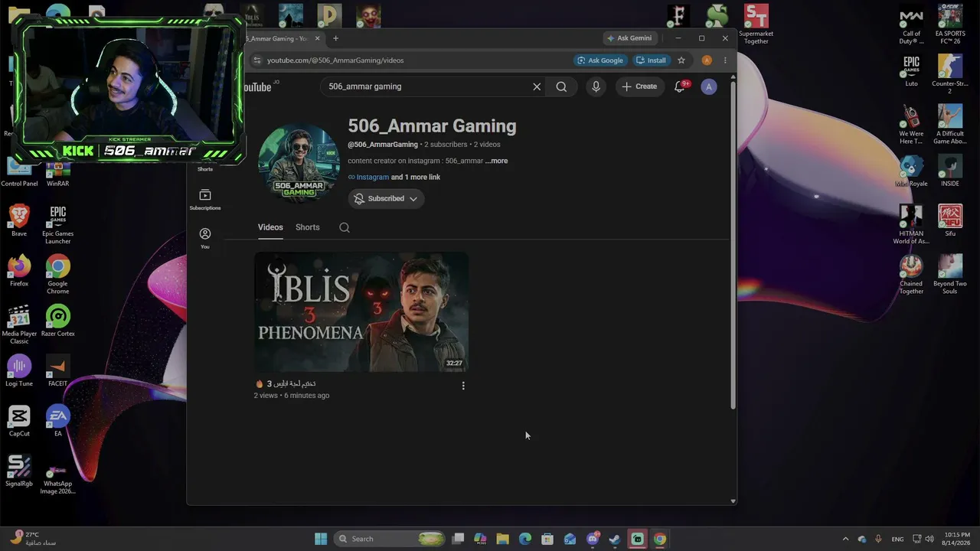
Task: Open File Explorer from the taskbar
Action: coord(502,539)
